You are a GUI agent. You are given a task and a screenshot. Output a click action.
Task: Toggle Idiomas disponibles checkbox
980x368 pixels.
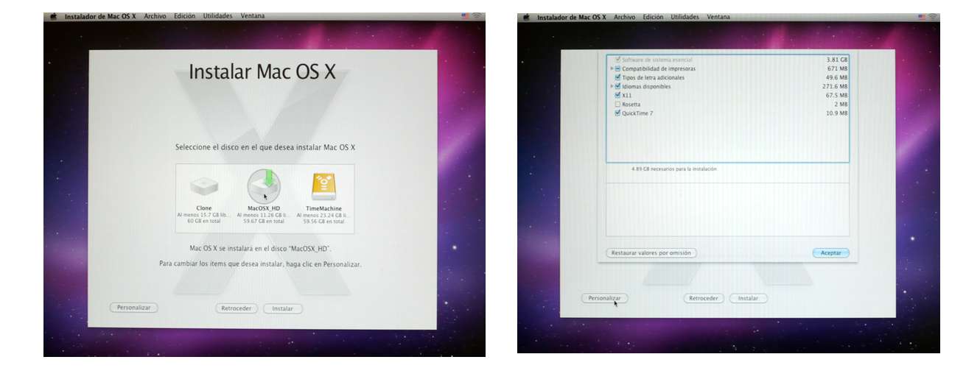click(x=617, y=86)
